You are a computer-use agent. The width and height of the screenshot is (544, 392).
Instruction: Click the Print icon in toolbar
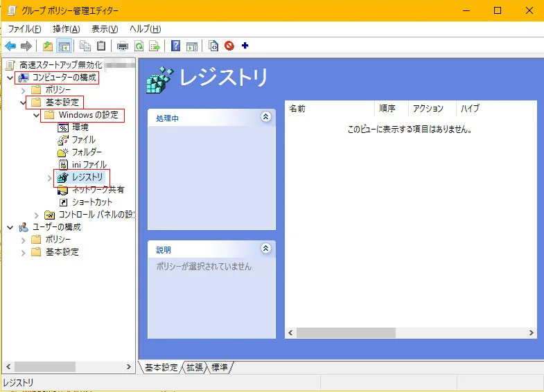pos(123,46)
